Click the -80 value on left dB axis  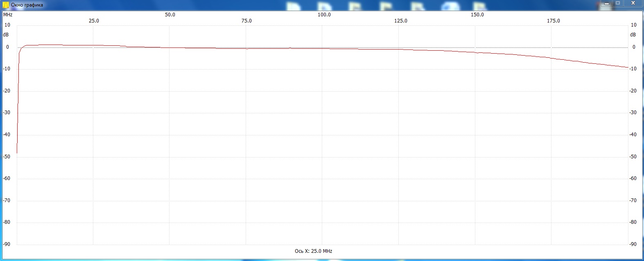click(x=7, y=222)
